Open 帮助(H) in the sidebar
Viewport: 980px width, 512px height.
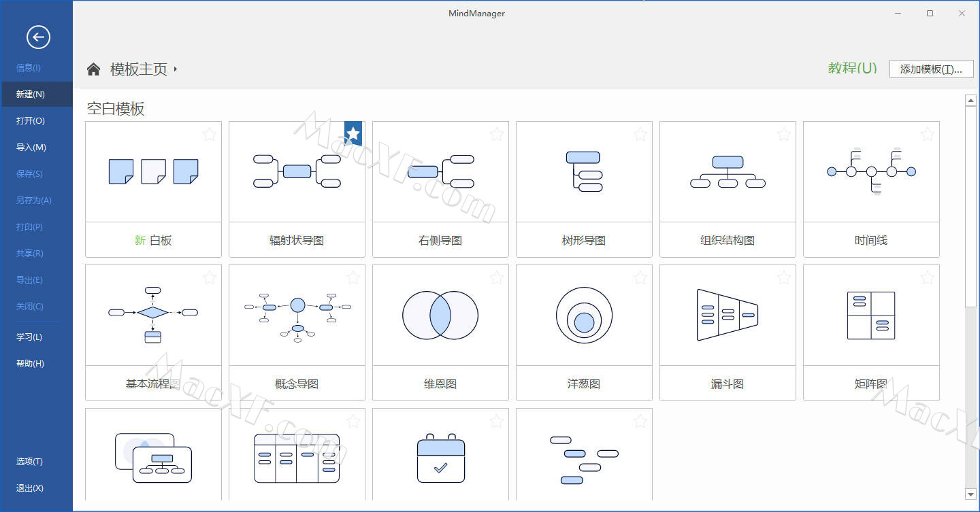(x=36, y=364)
